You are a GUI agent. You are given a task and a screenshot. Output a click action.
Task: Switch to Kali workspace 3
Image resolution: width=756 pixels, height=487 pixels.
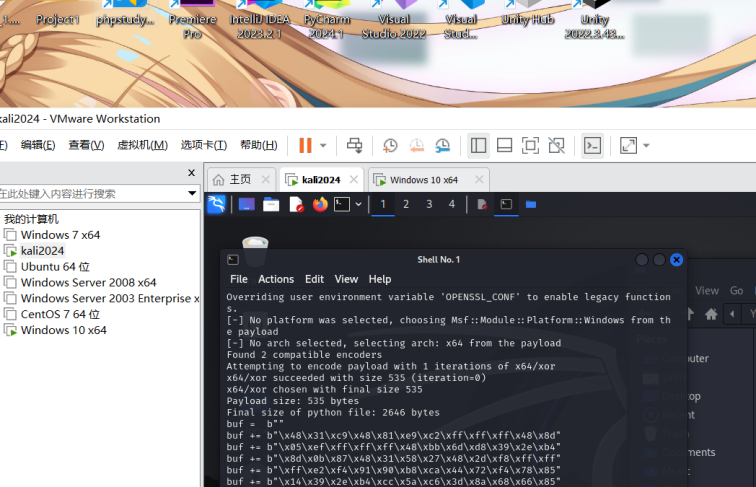pos(429,204)
